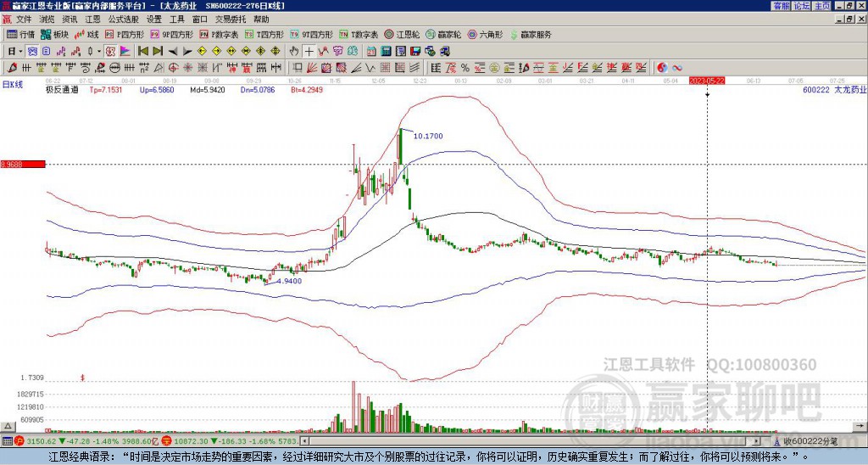Jump to last bar green arrow icon
Screen dimensions: 868x465
(x=158, y=52)
